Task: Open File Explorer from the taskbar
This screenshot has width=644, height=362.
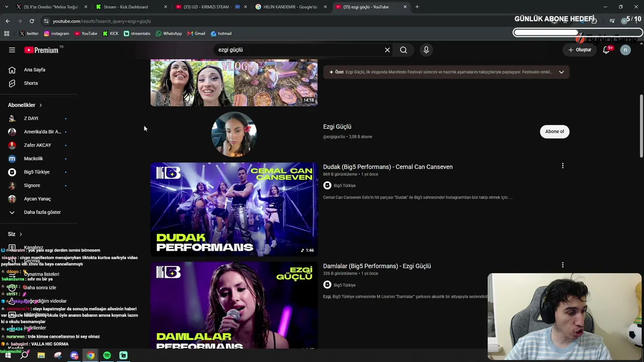Action: tap(41, 355)
